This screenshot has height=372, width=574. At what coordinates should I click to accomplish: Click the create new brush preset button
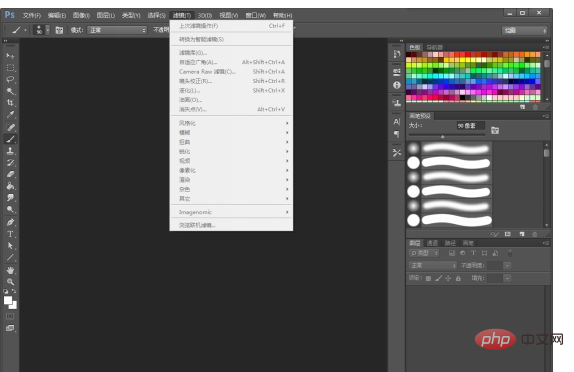(x=522, y=234)
